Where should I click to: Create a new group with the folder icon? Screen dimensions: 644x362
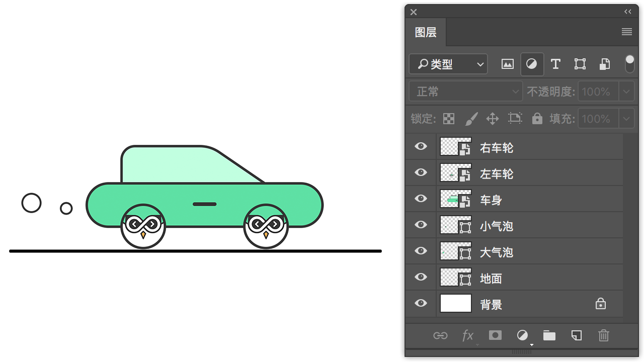pyautogui.click(x=549, y=335)
